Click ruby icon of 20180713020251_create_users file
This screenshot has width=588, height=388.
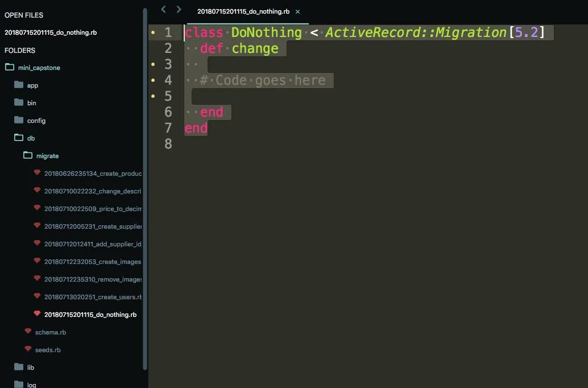coord(37,296)
